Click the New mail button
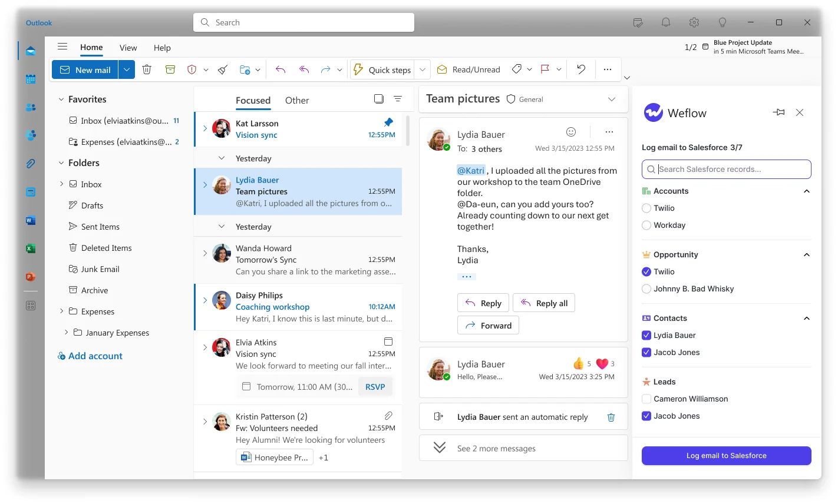Viewport: 838px width, 504px height. [x=85, y=69]
